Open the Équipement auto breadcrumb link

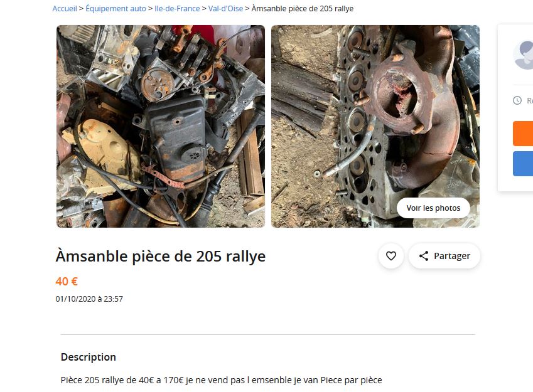click(x=116, y=9)
